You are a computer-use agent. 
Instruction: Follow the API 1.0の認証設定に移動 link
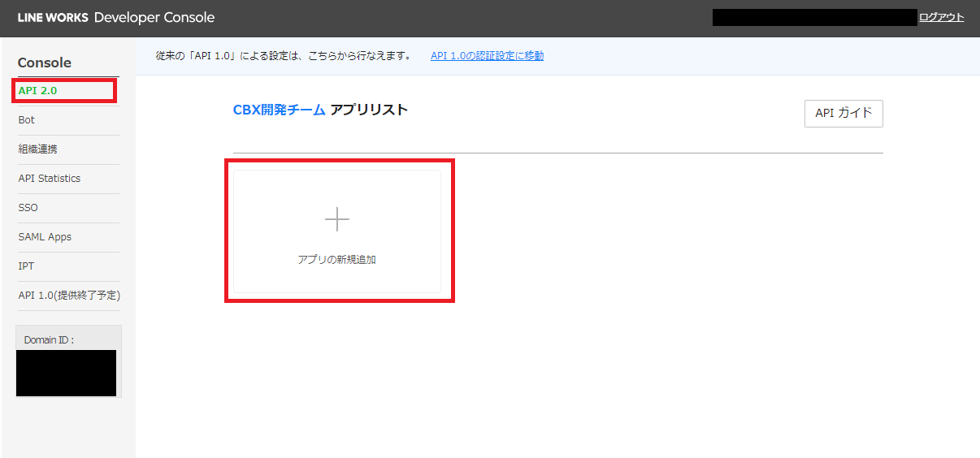(487, 56)
